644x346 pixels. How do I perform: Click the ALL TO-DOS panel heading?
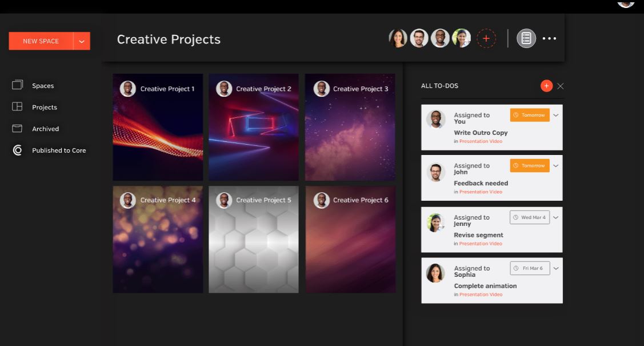439,86
